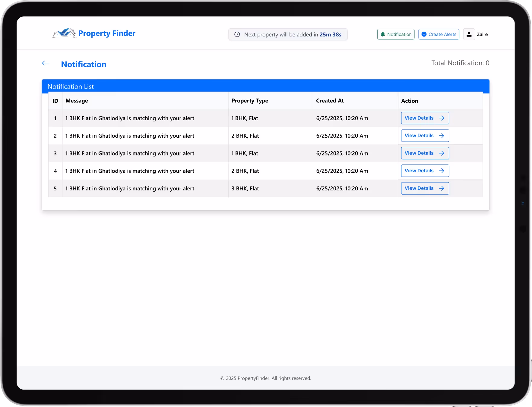Click the created date in row 5

click(x=342, y=189)
